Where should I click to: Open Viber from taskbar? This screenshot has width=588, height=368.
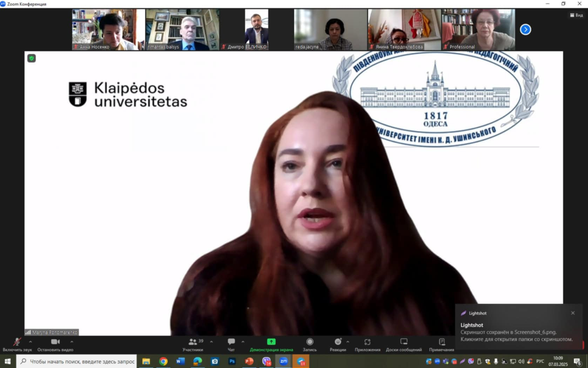(x=266, y=361)
